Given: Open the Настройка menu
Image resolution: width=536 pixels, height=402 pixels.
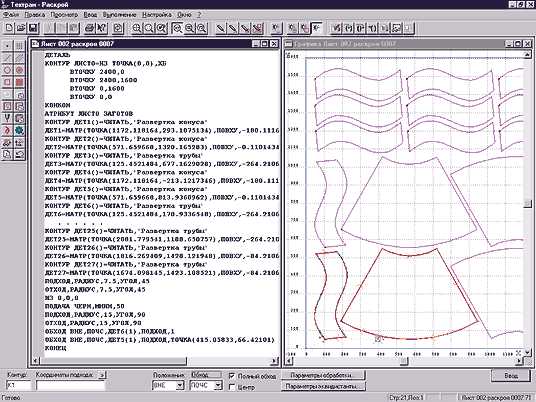Looking at the screenshot, I should (157, 15).
